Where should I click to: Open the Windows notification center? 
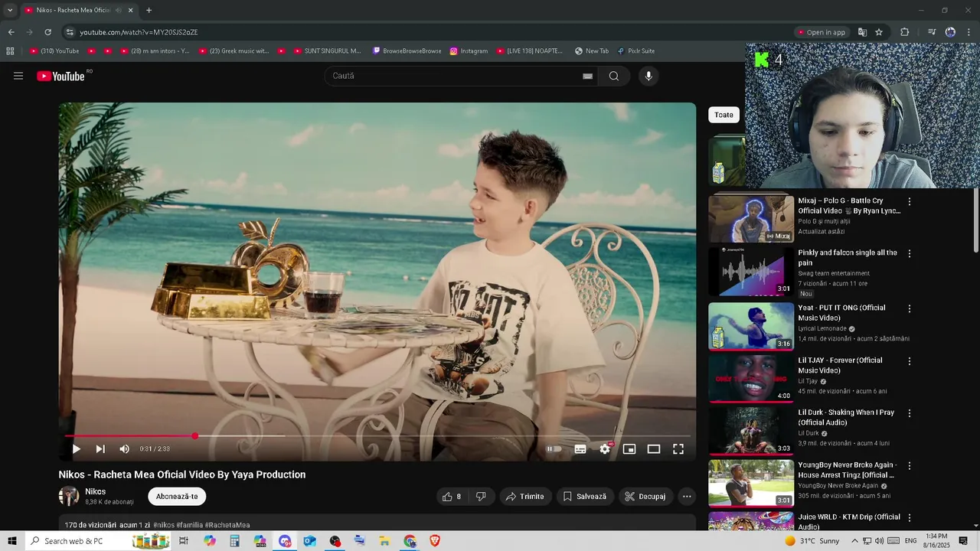tap(963, 541)
